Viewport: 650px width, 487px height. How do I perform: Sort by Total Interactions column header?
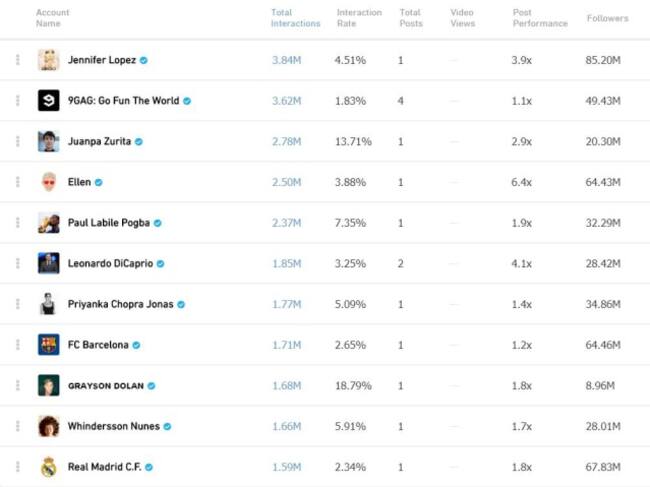(295, 18)
